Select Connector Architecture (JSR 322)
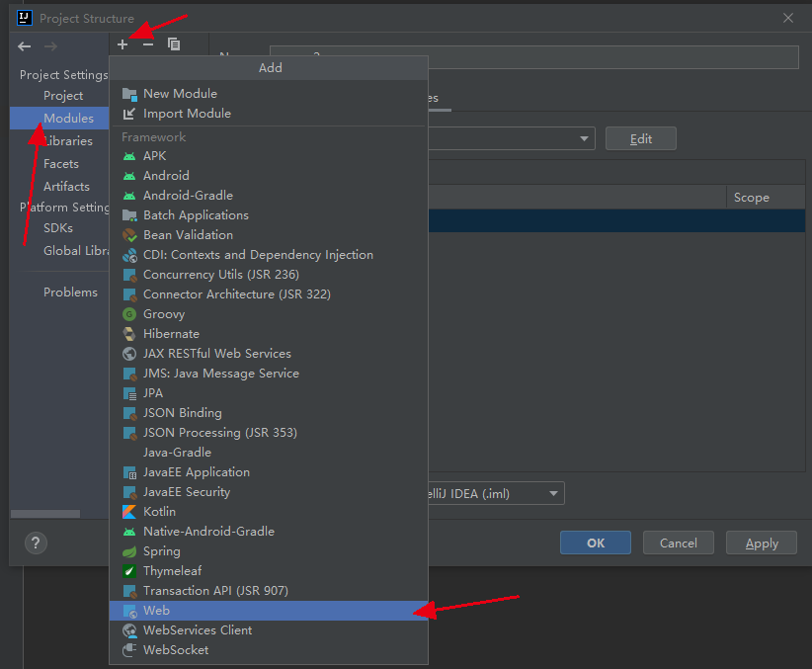This screenshot has width=812, height=669. [269, 294]
